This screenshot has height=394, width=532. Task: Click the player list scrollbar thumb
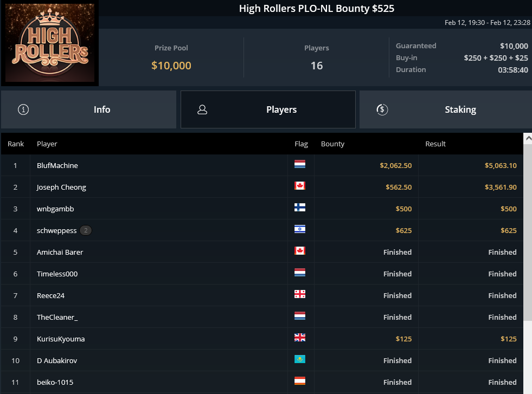(x=528, y=232)
